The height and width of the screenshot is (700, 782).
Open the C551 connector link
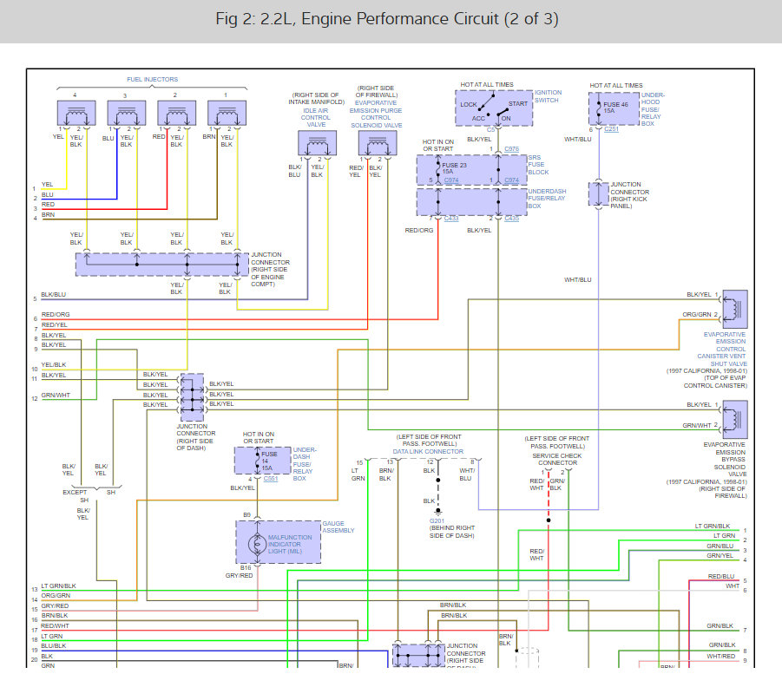coord(270,479)
